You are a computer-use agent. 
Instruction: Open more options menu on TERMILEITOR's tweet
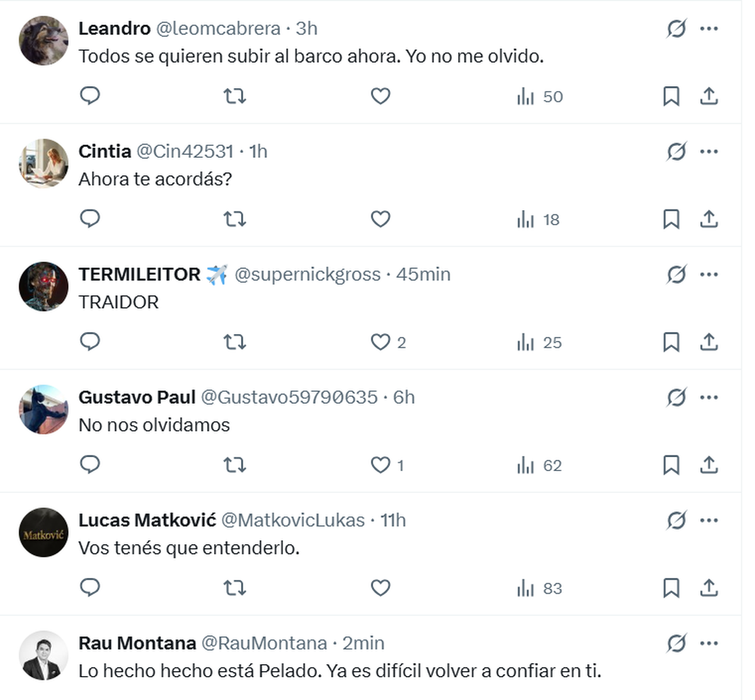(709, 274)
